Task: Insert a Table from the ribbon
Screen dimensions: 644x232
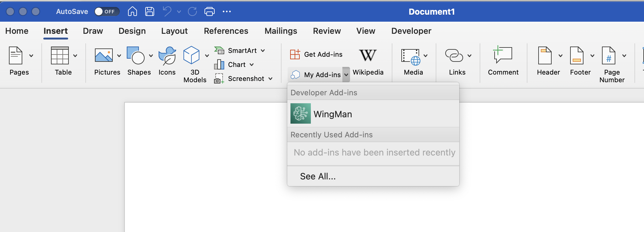Action: tap(60, 56)
